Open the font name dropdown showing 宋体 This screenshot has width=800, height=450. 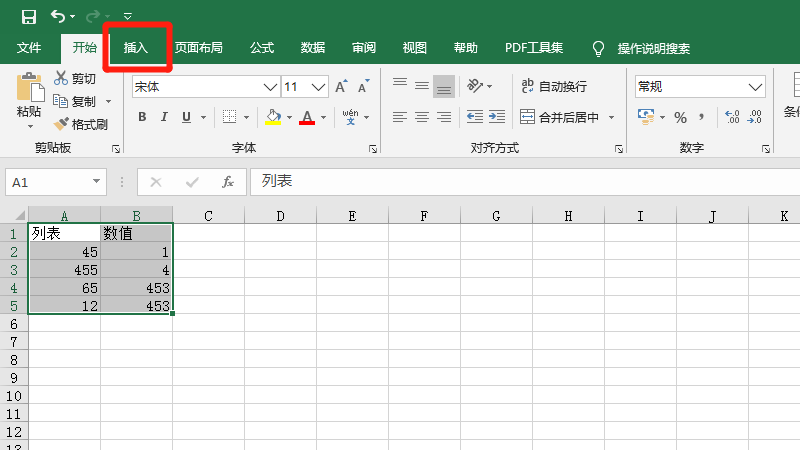point(270,87)
